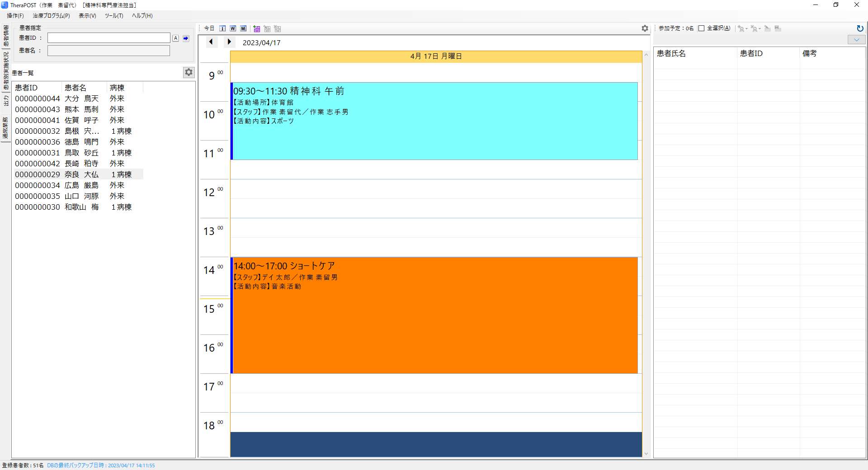Viewport: 868px width, 470px height.
Task: Select the 出力 vertical tab
Action: coord(6,100)
